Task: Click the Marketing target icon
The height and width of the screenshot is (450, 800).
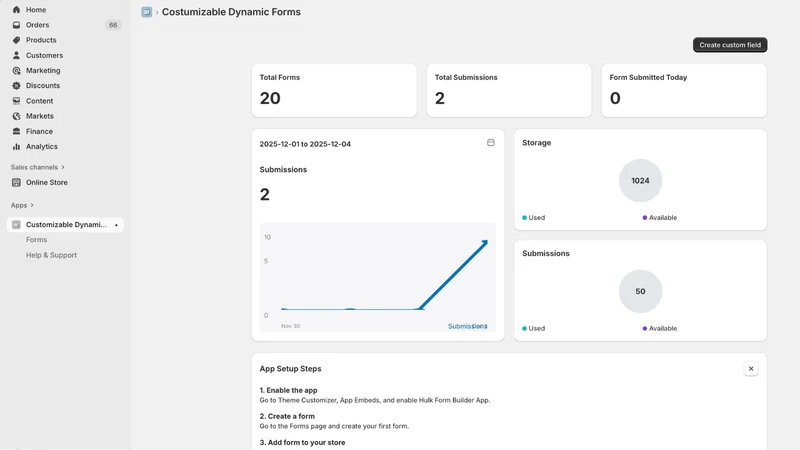Action: pos(16,70)
